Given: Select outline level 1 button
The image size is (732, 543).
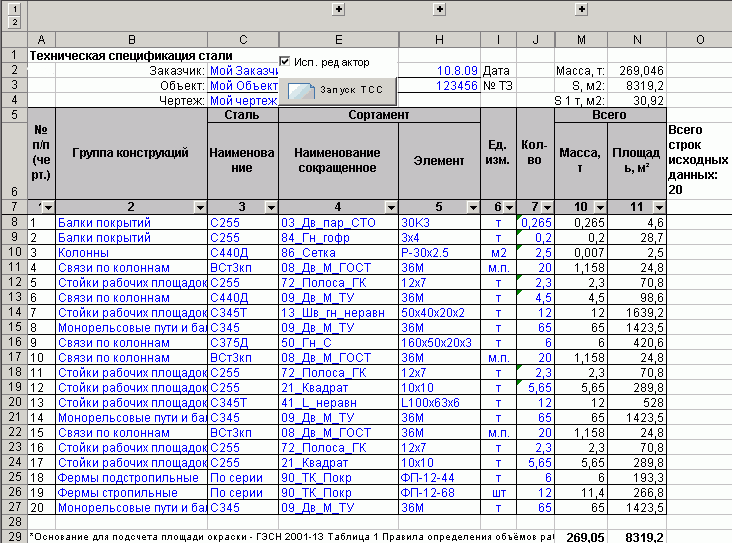Looking at the screenshot, I should click(14, 8).
